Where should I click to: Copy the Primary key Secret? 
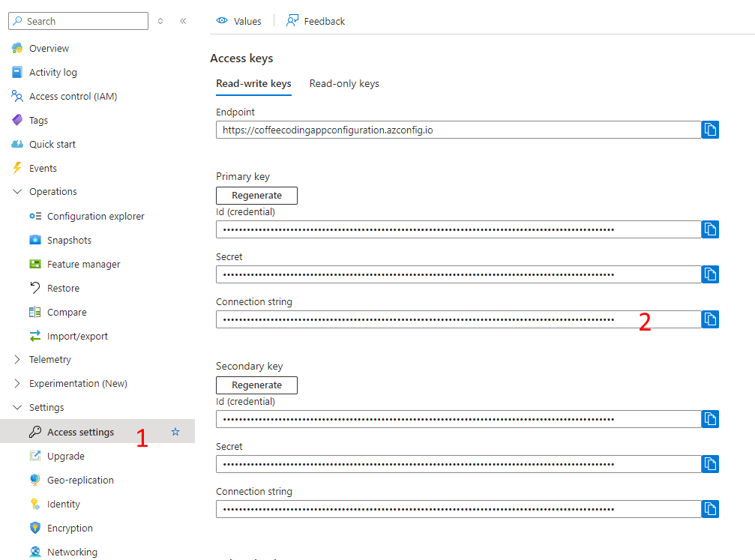tap(710, 274)
